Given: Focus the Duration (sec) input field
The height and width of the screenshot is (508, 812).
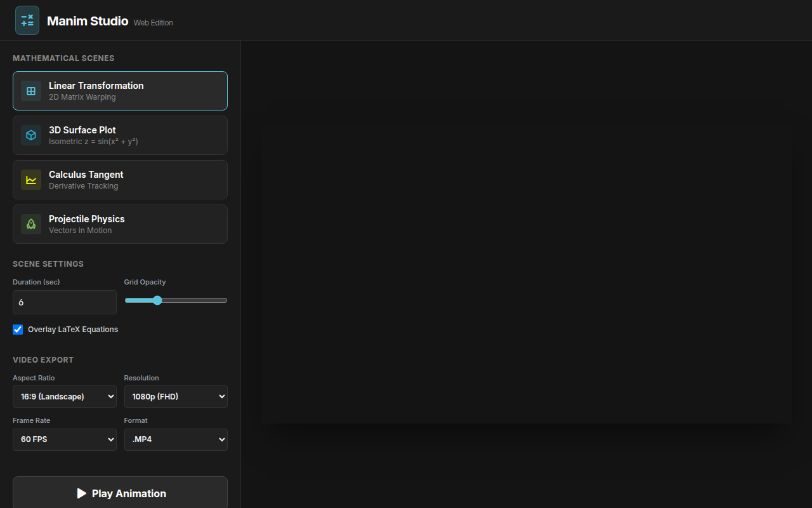Looking at the screenshot, I should [65, 302].
